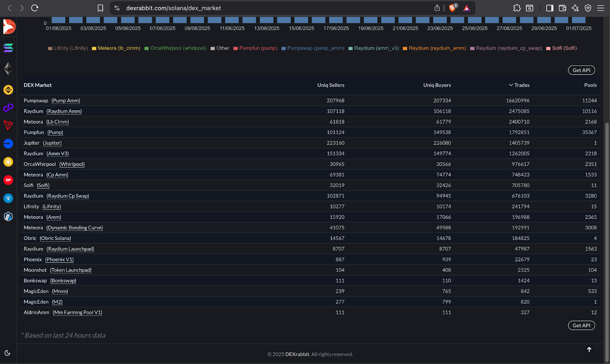Select the Base network blue circle icon
610x364 pixels.
pyautogui.click(x=8, y=144)
